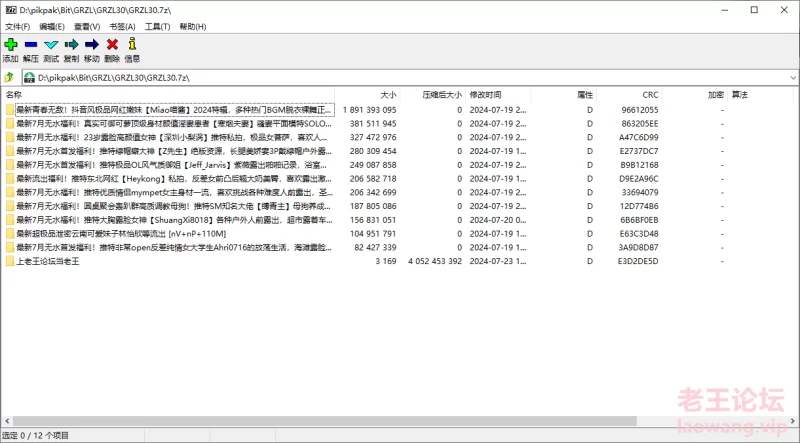800x443 pixels.
Task: Click the 7-Zip icon in the title bar
Action: point(9,9)
